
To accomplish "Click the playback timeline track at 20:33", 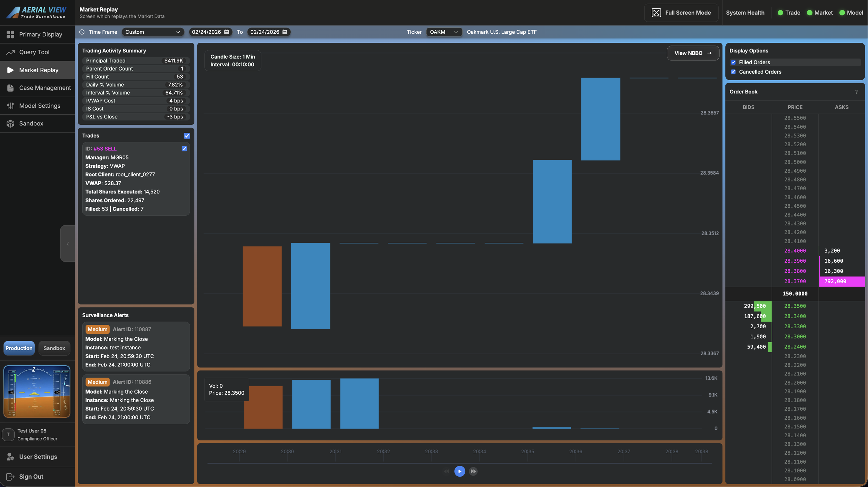I will (432, 463).
